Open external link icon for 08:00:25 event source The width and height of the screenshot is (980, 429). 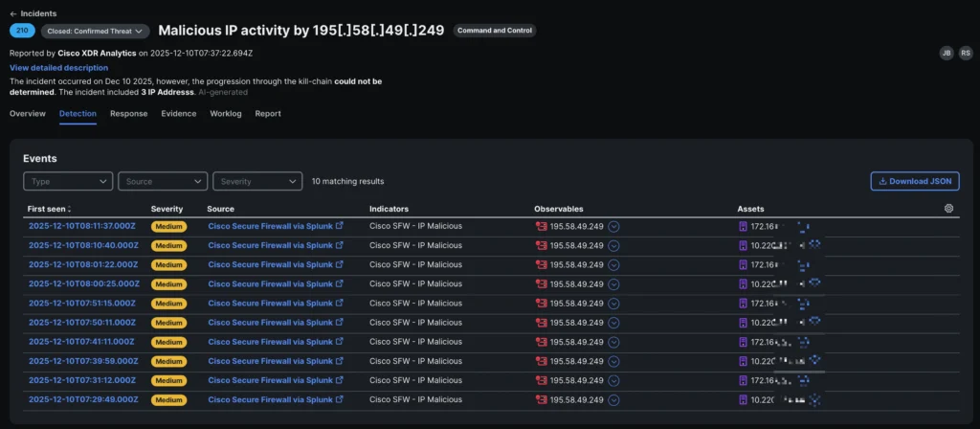(x=340, y=283)
